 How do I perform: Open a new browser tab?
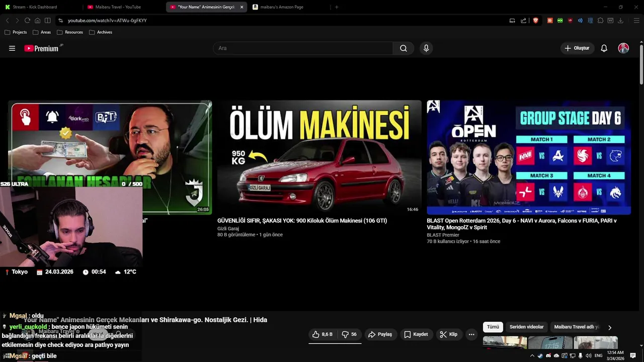[337, 7]
